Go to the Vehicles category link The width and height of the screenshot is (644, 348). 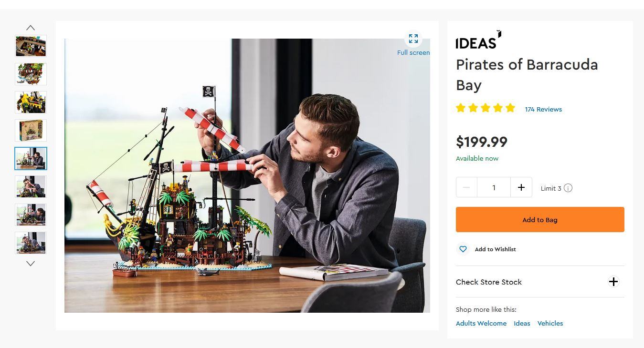[550, 323]
